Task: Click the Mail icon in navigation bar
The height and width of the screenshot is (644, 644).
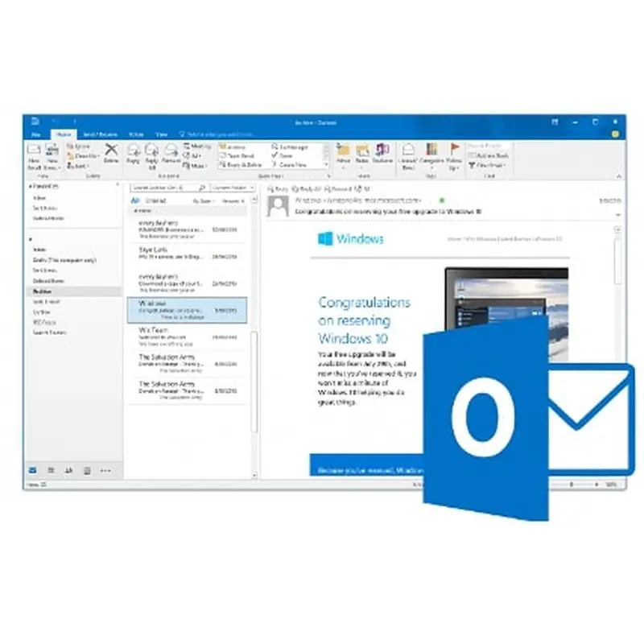Action: (x=33, y=470)
